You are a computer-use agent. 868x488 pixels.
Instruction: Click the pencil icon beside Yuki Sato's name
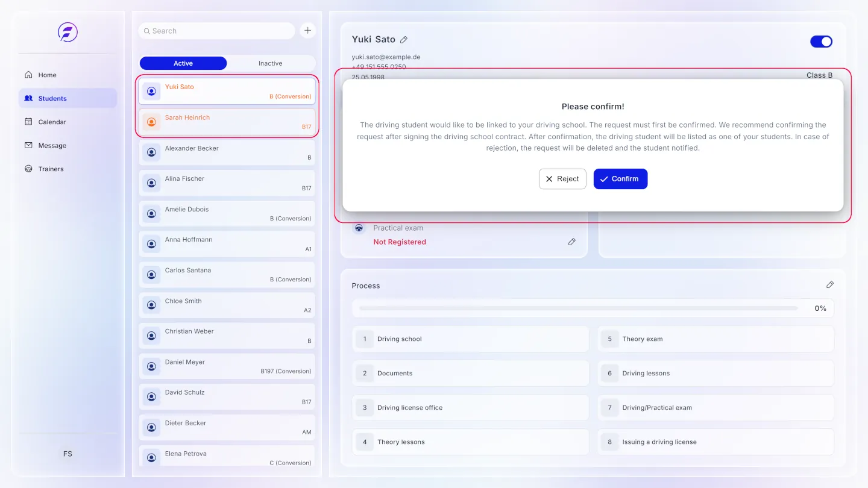coord(404,40)
